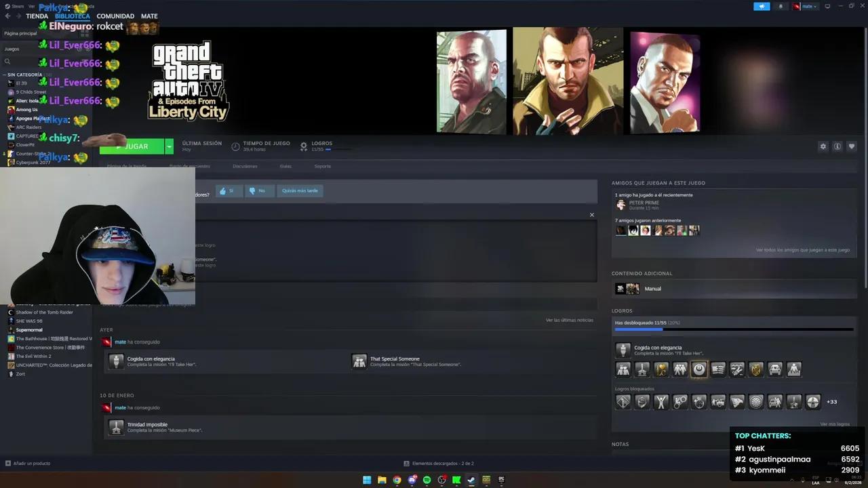Open Steam from the Windows taskbar
Screen dimensions: 868x488
pos(471,480)
